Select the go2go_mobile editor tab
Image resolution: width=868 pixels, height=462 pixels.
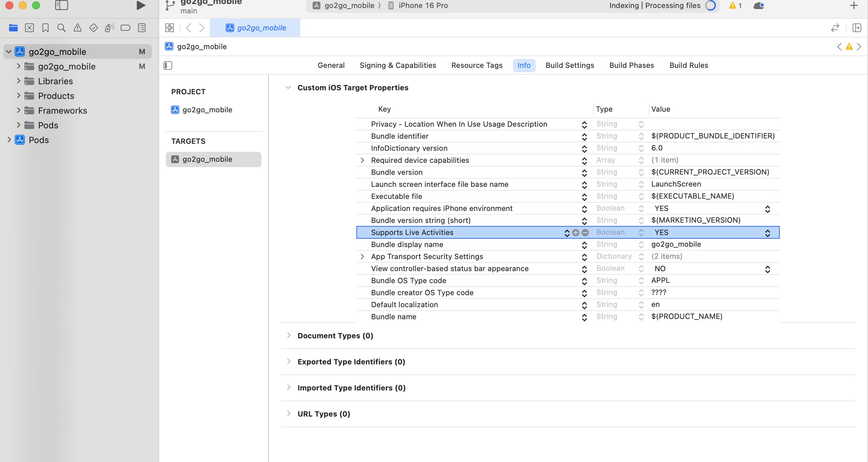[x=255, y=28]
